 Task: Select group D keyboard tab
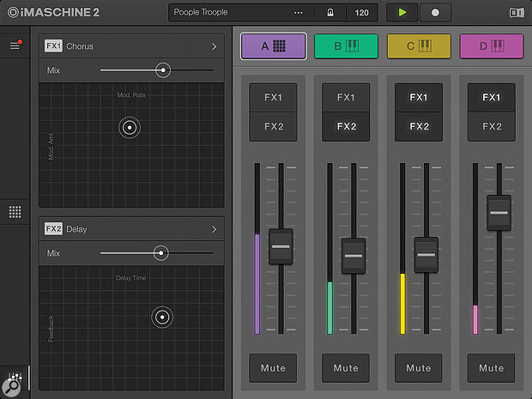click(492, 46)
